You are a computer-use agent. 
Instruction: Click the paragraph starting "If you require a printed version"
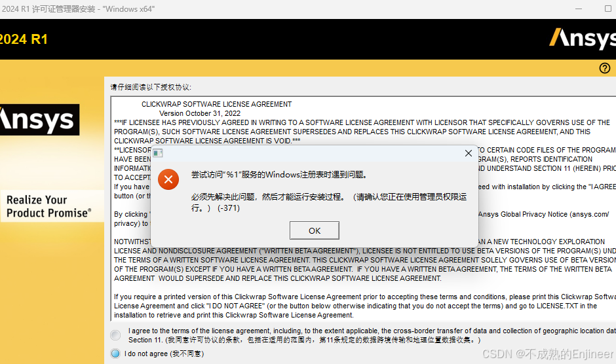(x=364, y=306)
